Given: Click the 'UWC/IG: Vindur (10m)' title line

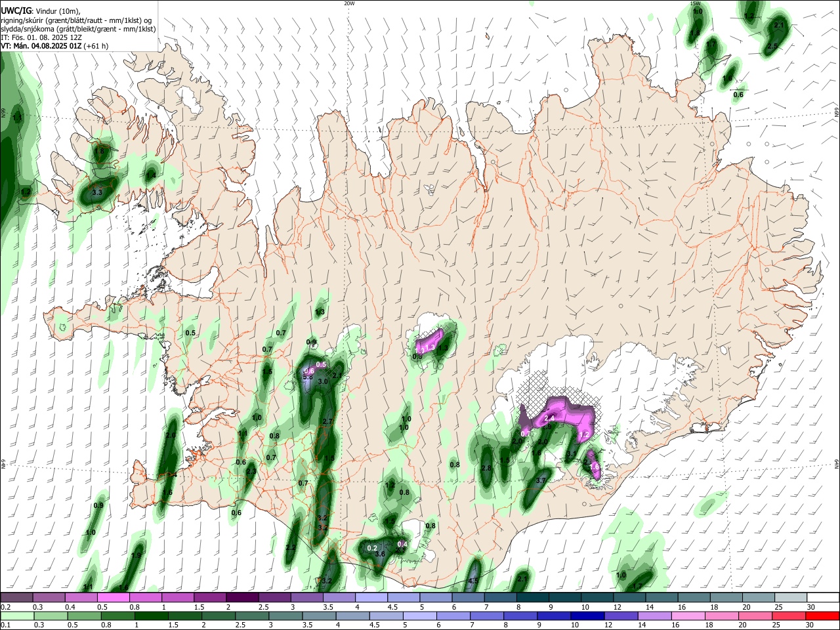Looking at the screenshot, I should [41, 10].
